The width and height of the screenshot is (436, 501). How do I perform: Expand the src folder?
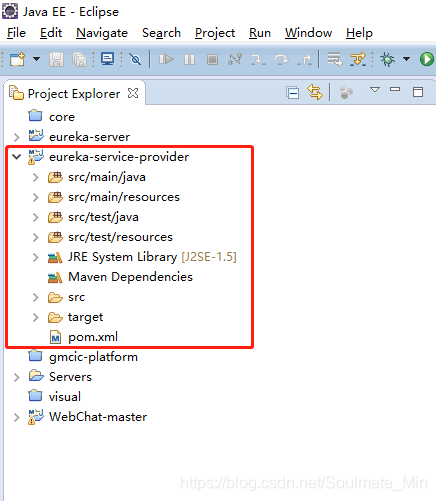click(x=36, y=297)
